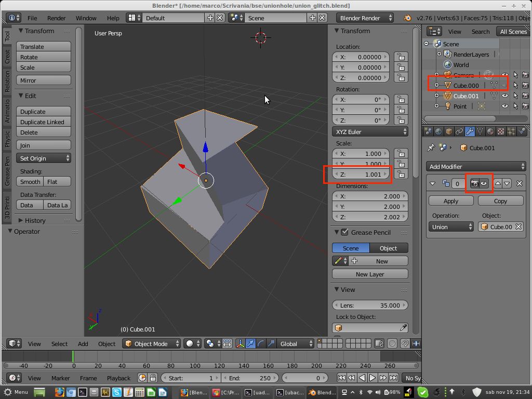Viewport: 532px width, 399px height.
Task: Move boolean modifier up with arrow icon
Action: click(498, 183)
